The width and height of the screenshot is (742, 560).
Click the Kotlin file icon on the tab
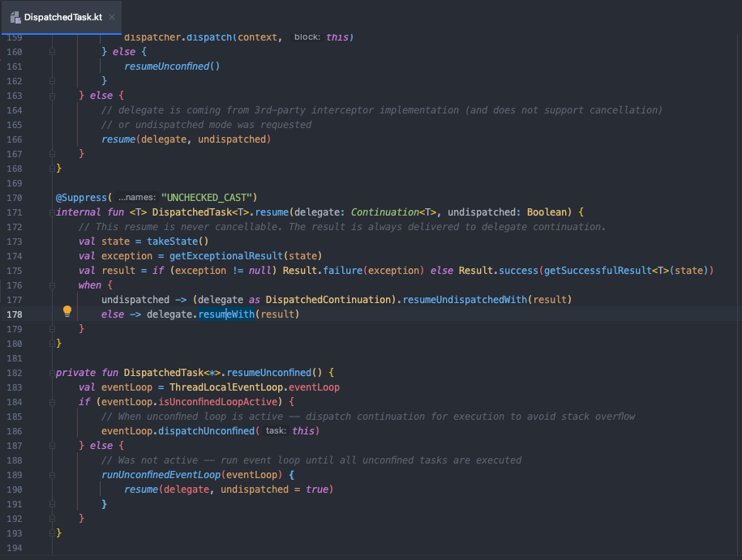15,18
